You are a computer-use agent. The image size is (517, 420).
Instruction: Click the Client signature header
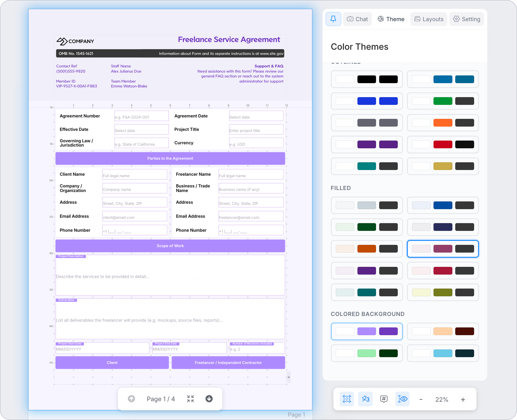point(112,363)
